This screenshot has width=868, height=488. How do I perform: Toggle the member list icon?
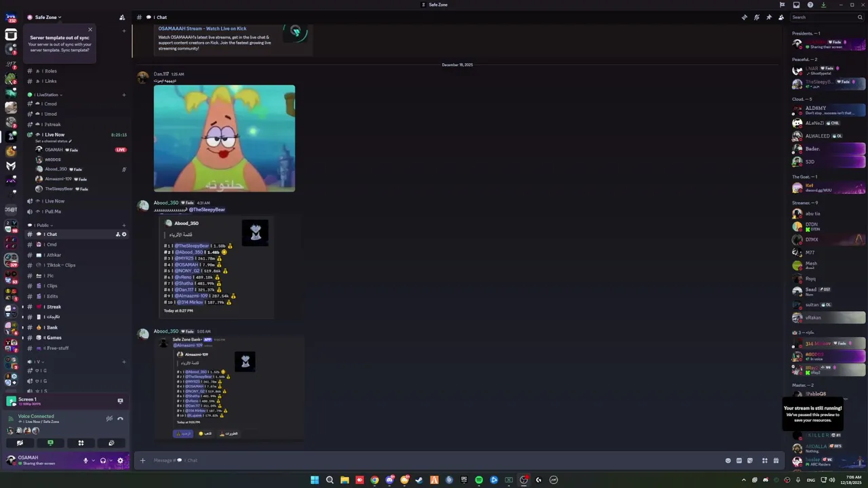781,17
